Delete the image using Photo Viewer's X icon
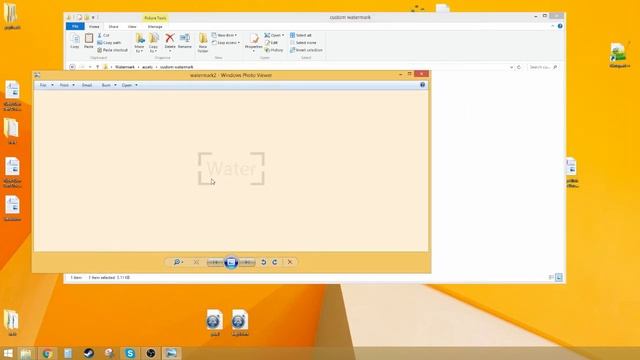 [290, 262]
